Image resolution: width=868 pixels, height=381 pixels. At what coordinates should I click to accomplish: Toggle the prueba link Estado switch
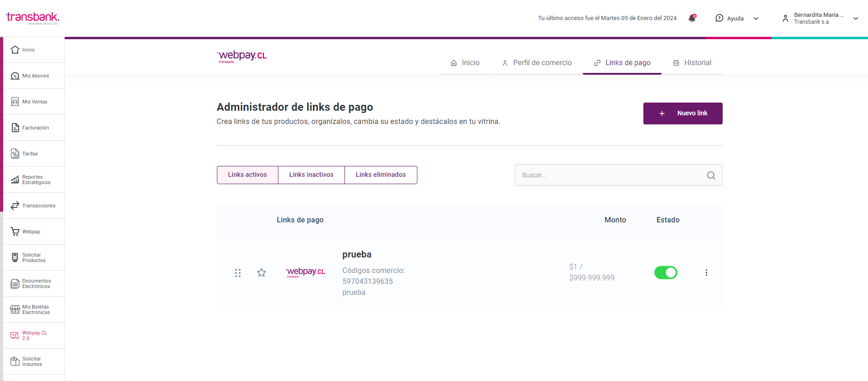666,273
